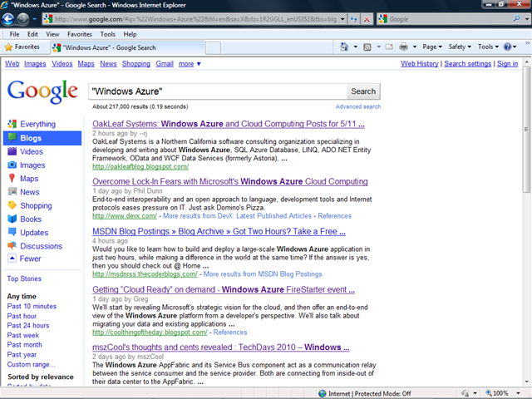The width and height of the screenshot is (532, 399).
Task: Switch to the "Windows Azure" - Google Search tab
Action: (x=128, y=47)
